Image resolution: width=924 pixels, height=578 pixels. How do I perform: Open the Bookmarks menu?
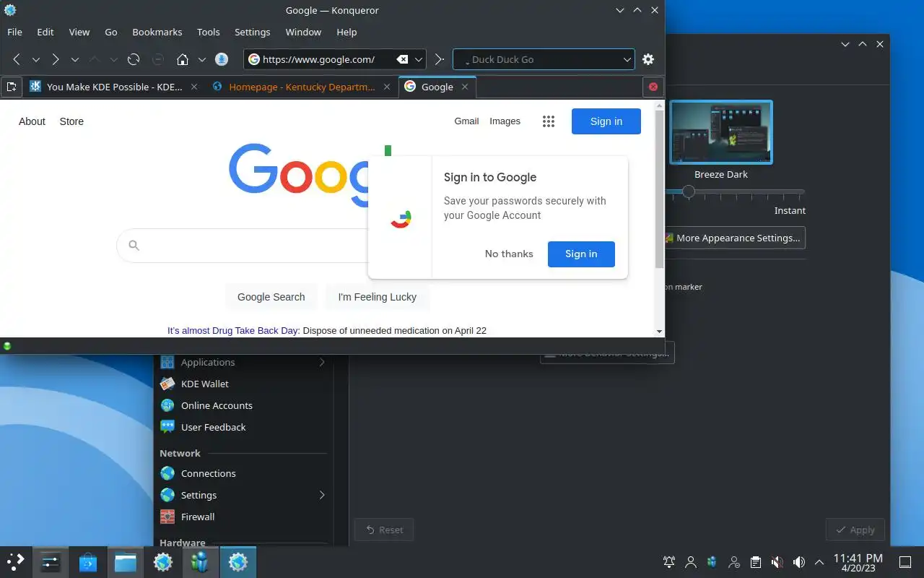157,32
